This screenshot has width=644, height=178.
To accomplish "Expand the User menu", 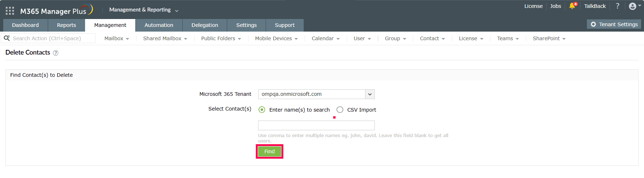I will pos(362,38).
